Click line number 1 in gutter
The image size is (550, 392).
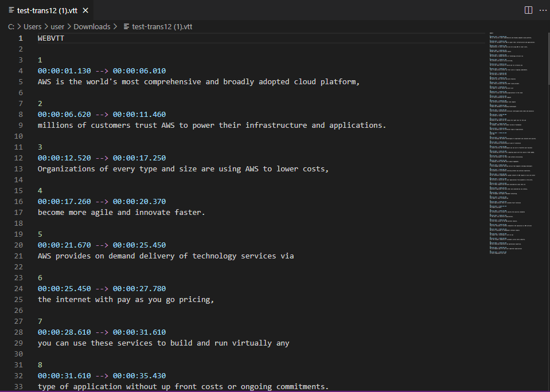click(x=21, y=38)
